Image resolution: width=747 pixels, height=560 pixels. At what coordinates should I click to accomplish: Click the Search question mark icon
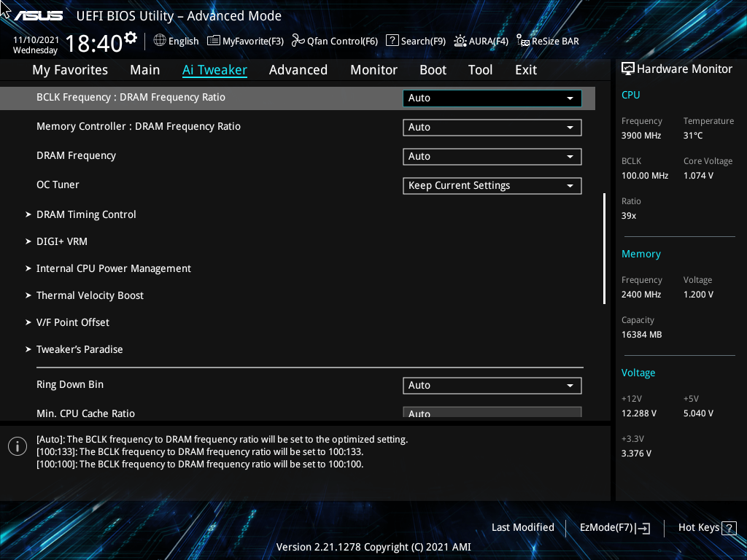pos(392,41)
